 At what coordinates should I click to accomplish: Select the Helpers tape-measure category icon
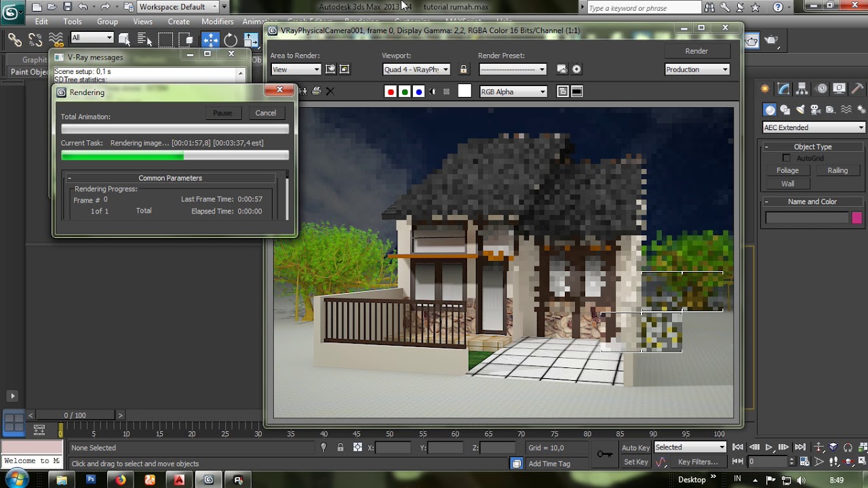tap(831, 110)
